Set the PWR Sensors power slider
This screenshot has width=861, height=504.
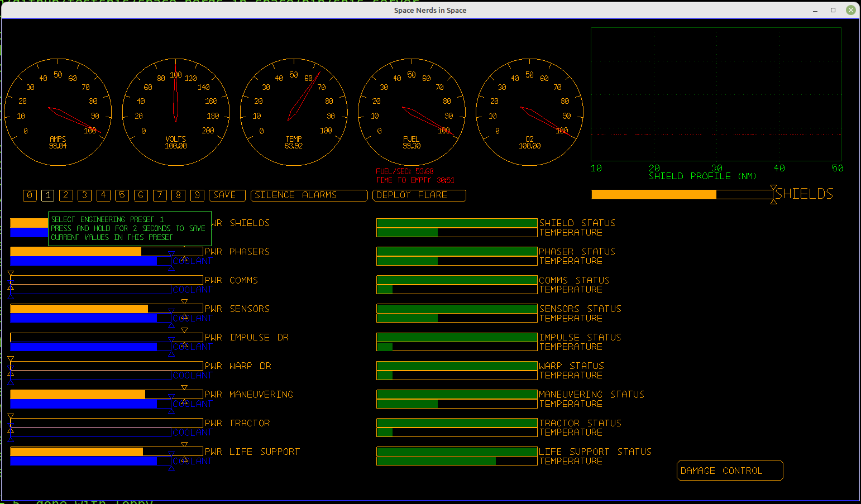[107, 309]
